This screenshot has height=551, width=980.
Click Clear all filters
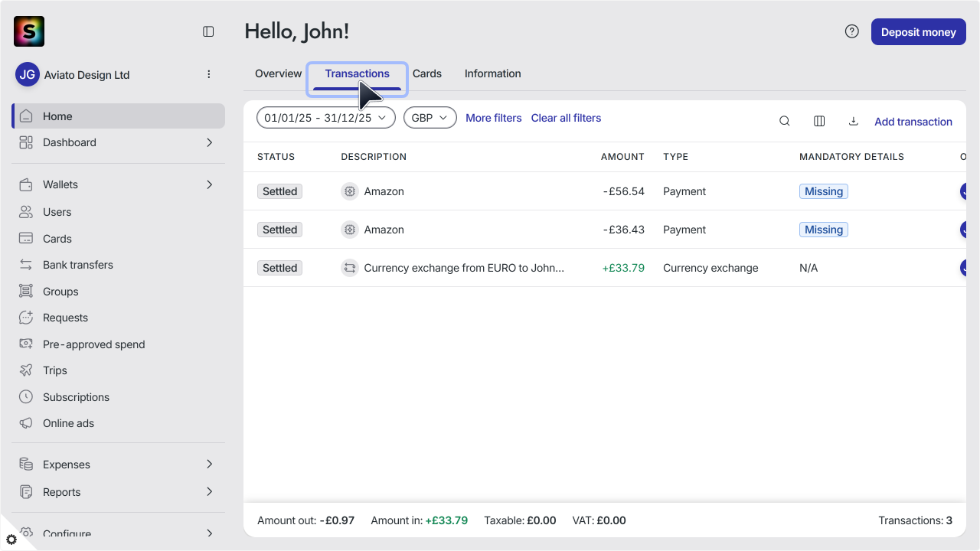(x=566, y=118)
